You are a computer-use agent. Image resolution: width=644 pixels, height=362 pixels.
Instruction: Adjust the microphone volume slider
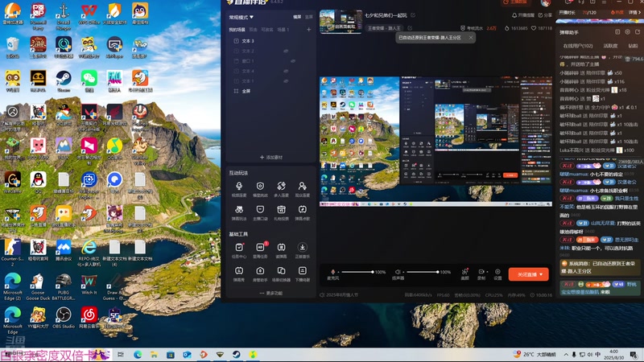tap(357, 272)
